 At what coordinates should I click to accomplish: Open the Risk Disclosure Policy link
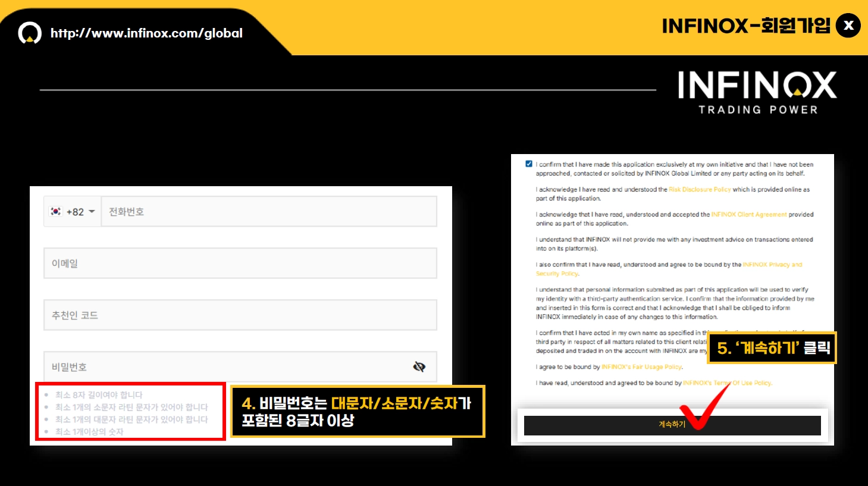[x=700, y=189]
